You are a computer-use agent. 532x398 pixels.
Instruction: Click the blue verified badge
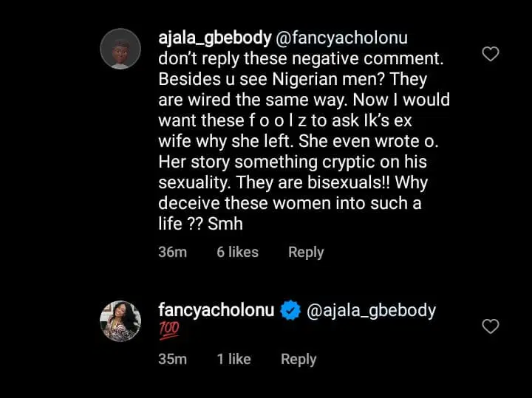tap(290, 311)
